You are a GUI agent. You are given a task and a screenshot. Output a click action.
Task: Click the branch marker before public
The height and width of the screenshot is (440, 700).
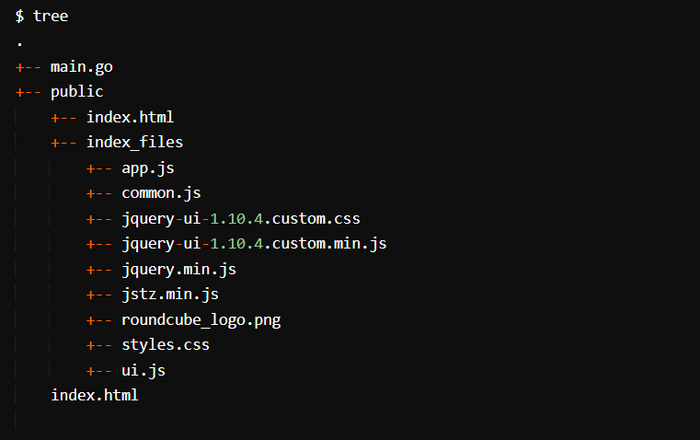[29, 92]
